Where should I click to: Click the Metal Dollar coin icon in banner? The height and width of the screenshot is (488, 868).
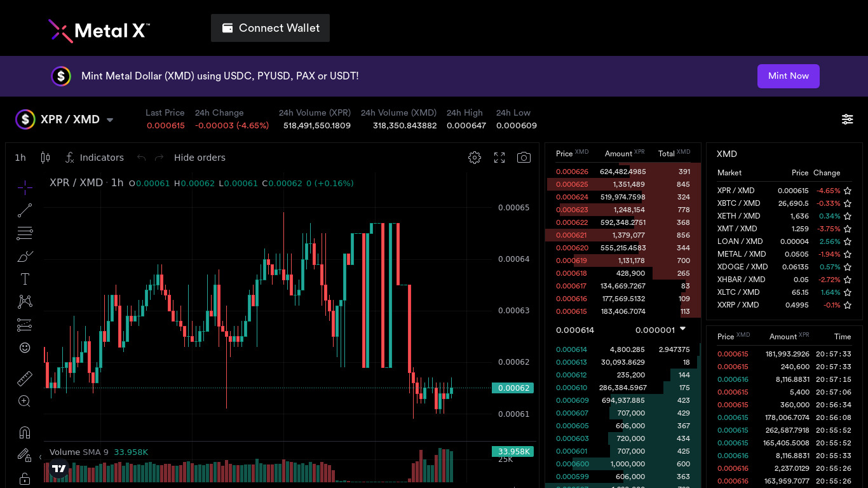point(61,76)
